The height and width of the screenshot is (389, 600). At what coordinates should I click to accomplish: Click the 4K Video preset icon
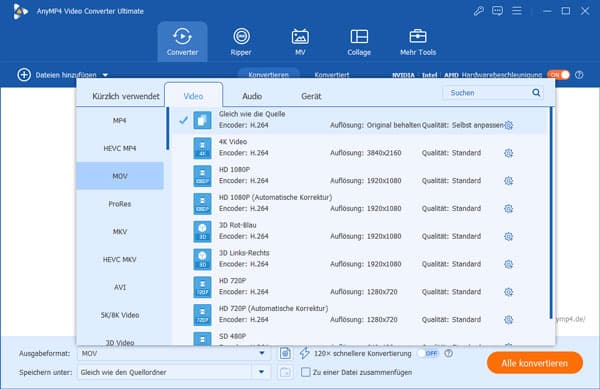pyautogui.click(x=202, y=148)
